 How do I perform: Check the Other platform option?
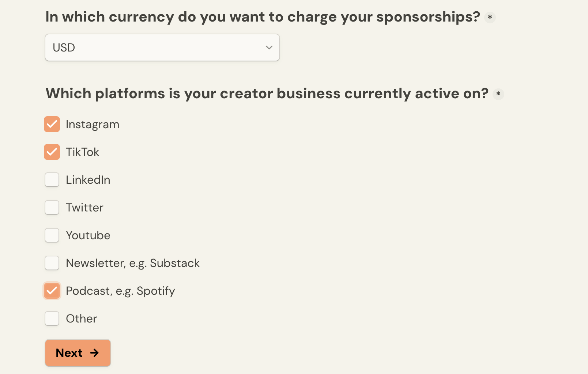coord(52,318)
